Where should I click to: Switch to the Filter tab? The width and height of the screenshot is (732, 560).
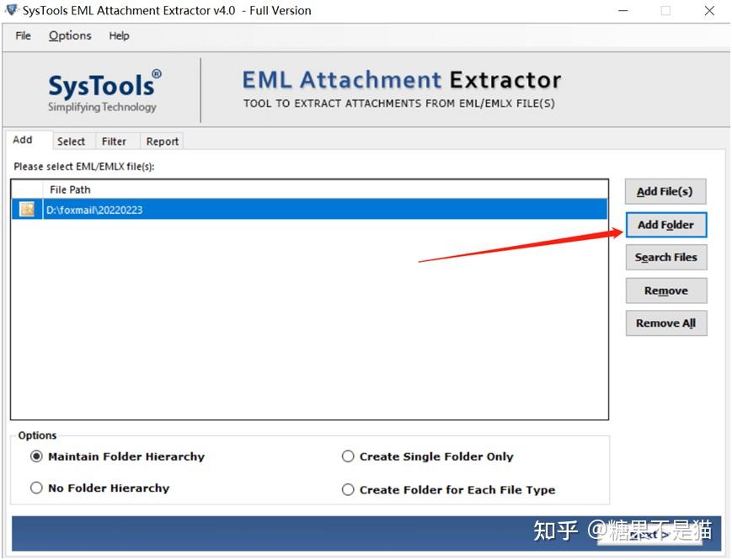tap(116, 141)
